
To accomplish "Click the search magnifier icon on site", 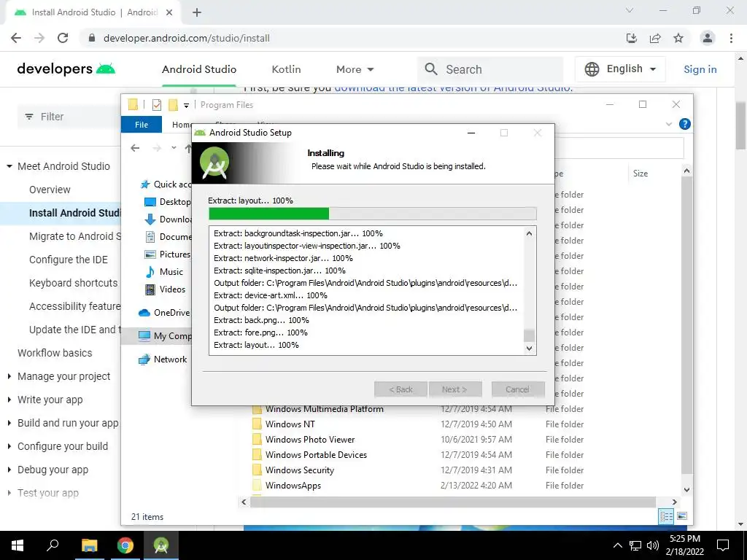I will 431,69.
